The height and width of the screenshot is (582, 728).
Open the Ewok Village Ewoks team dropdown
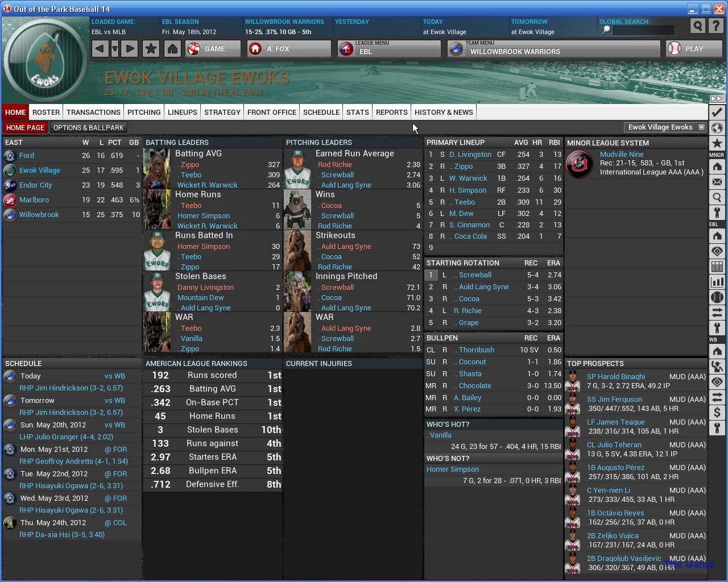(701, 127)
